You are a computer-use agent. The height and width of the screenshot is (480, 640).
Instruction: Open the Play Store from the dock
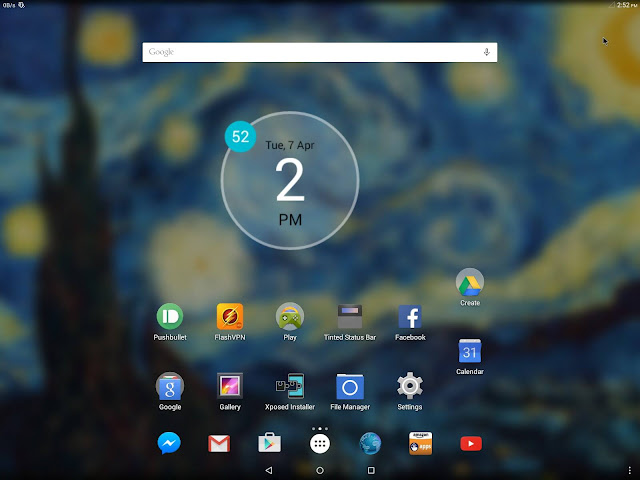pyautogui.click(x=269, y=443)
